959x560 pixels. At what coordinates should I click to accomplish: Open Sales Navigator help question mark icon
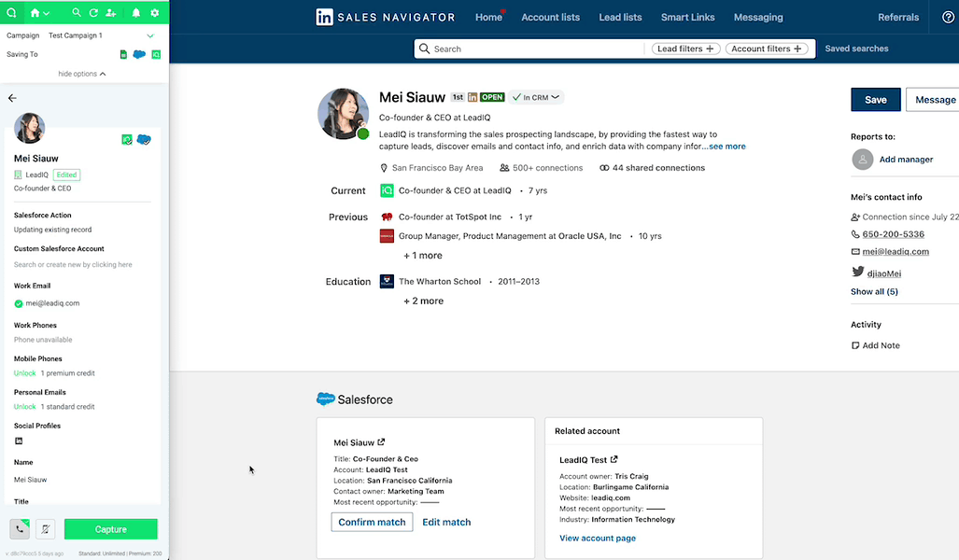[949, 17]
